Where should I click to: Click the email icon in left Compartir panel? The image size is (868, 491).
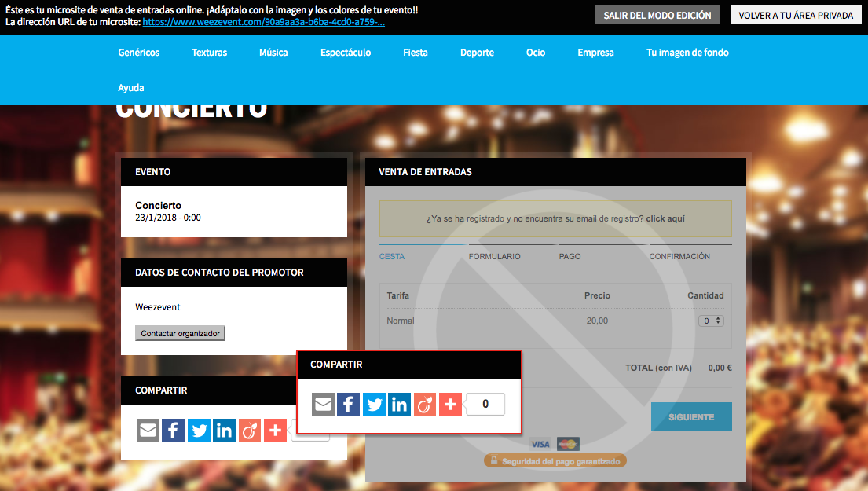point(148,431)
